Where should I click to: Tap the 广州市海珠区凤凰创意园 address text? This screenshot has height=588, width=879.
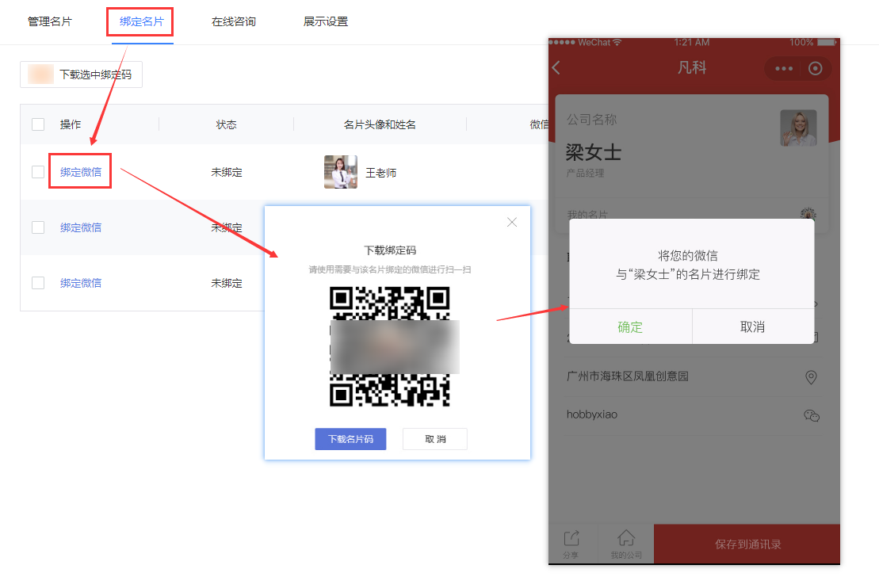coord(627,376)
